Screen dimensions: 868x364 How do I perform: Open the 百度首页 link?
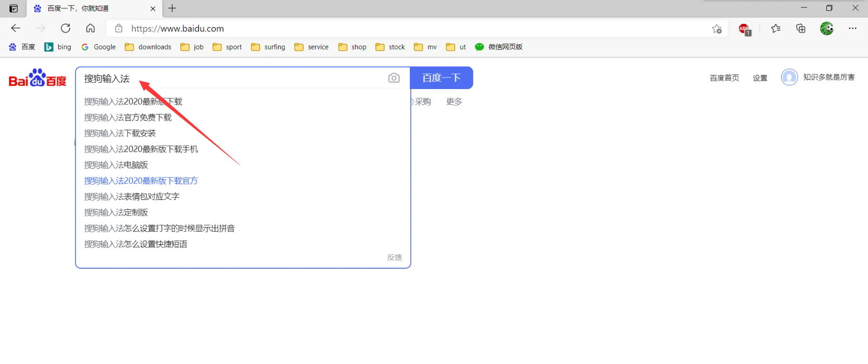point(724,78)
